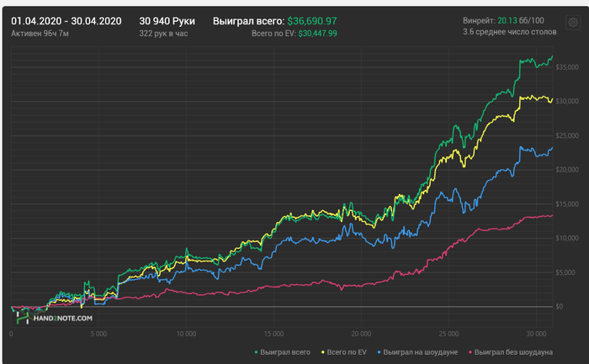Click the 'Выиграл всего:' header label
The height and width of the screenshot is (364, 589).
pos(249,21)
